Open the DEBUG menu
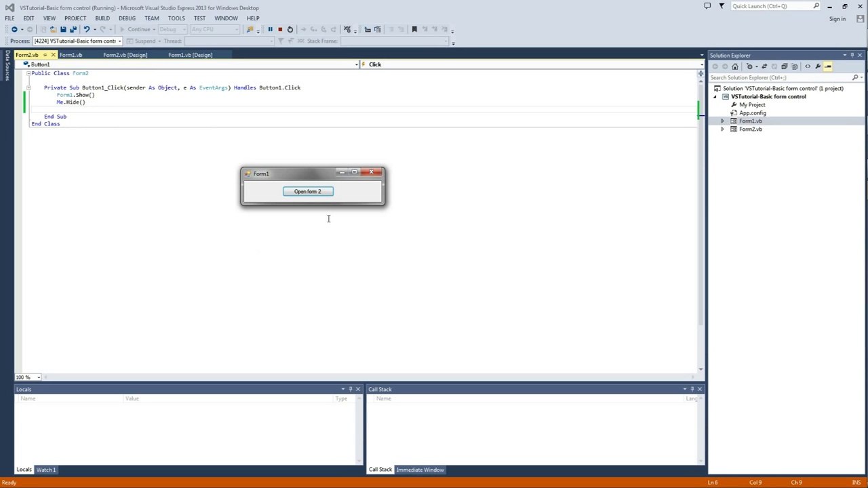Screen dimensions: 868x488 (x=127, y=18)
